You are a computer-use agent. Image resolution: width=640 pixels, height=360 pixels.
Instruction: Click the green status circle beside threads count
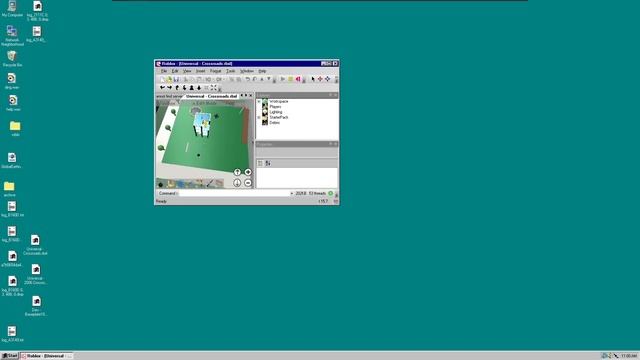331,193
